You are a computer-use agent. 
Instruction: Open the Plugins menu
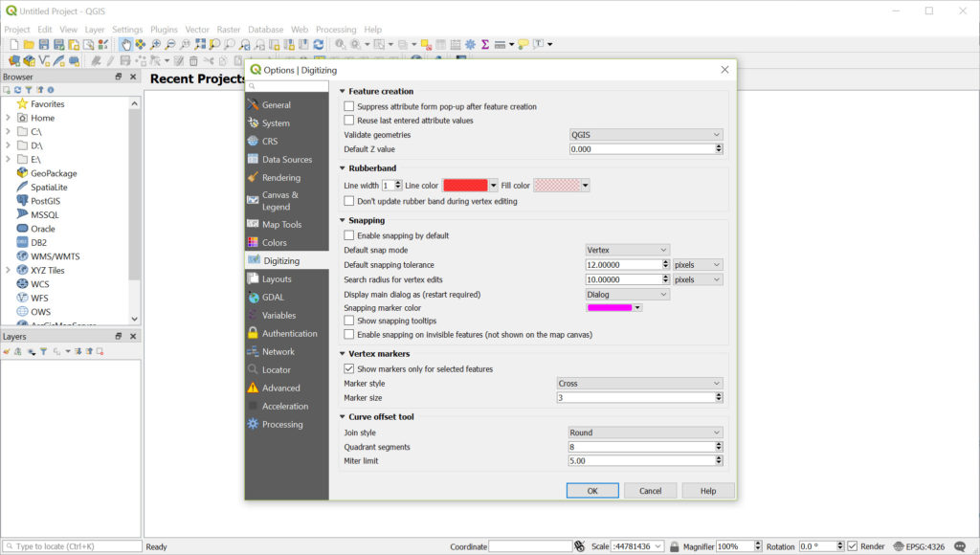pyautogui.click(x=164, y=30)
